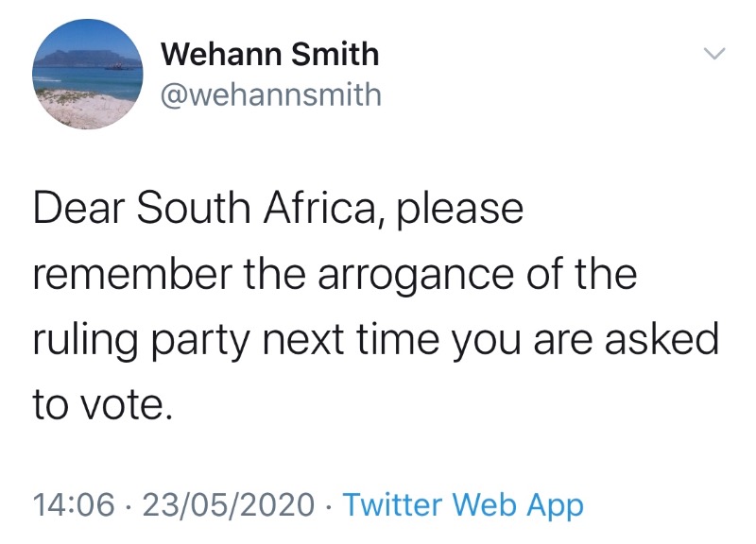The height and width of the screenshot is (544, 756).
Task: Click the final line 'to vote.'
Action: pos(103,404)
